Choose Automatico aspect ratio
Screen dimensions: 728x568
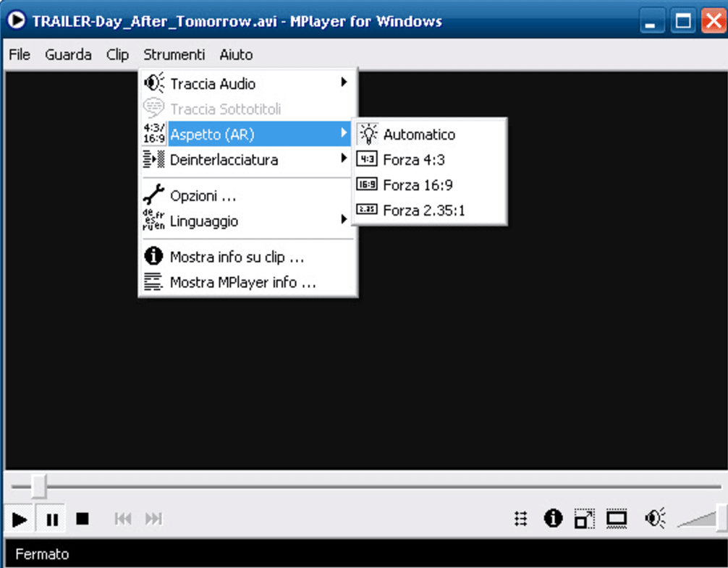pyautogui.click(x=418, y=134)
